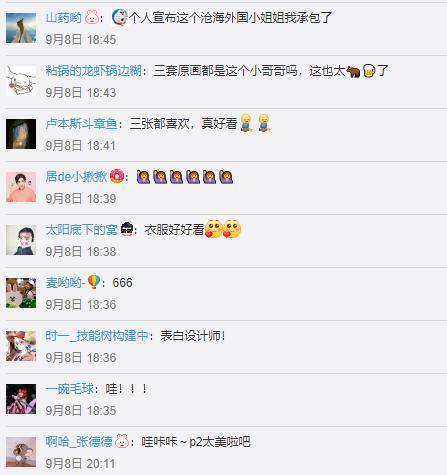Viewport: 447px width, 475px height.
Task: Open the avatar of 居de小揪揪
Action: 21,187
